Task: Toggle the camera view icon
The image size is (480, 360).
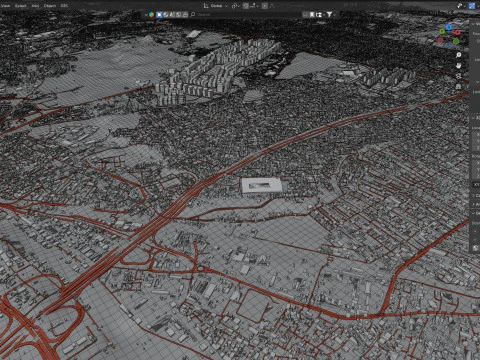Action: pos(458,76)
